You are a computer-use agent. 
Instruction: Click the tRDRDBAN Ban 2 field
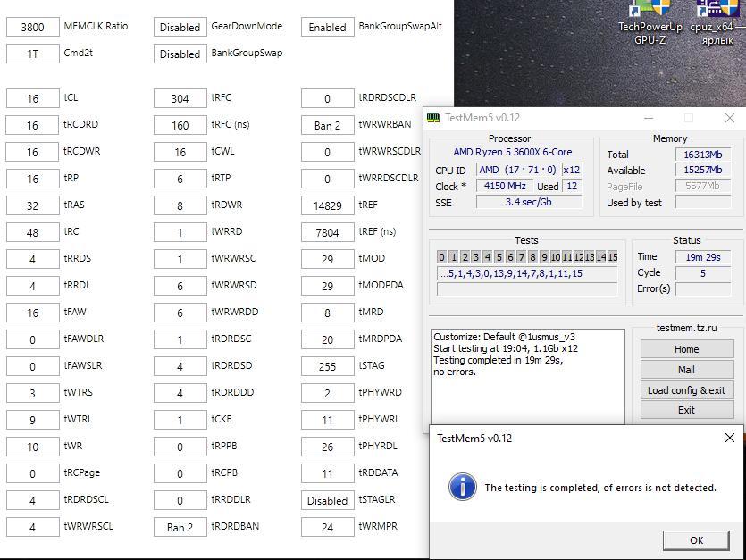pyautogui.click(x=180, y=527)
